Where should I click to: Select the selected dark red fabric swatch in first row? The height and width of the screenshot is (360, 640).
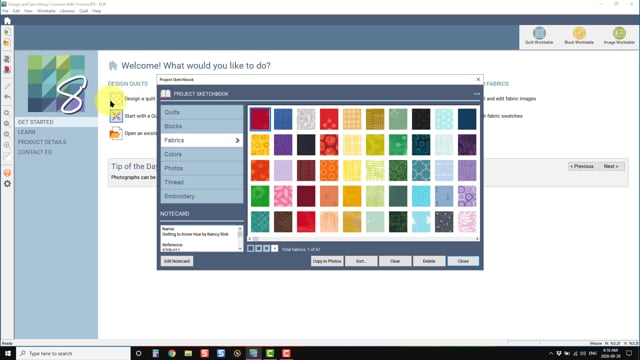260,119
